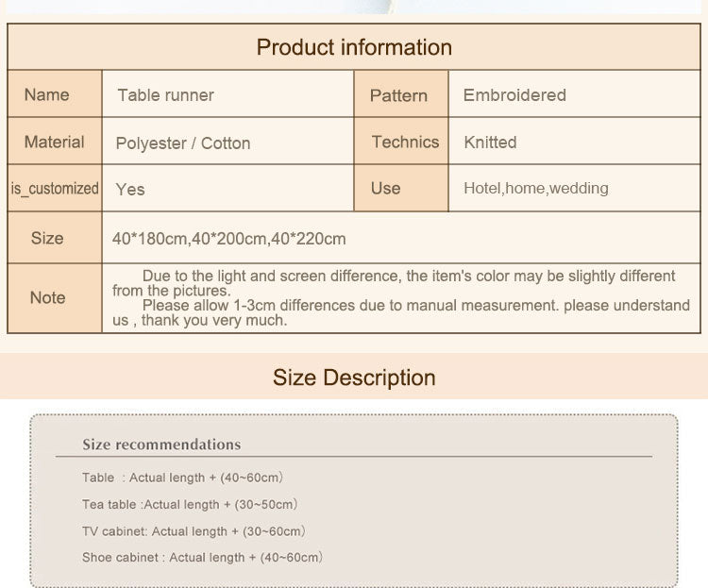Click the Note label cell

coord(47,297)
